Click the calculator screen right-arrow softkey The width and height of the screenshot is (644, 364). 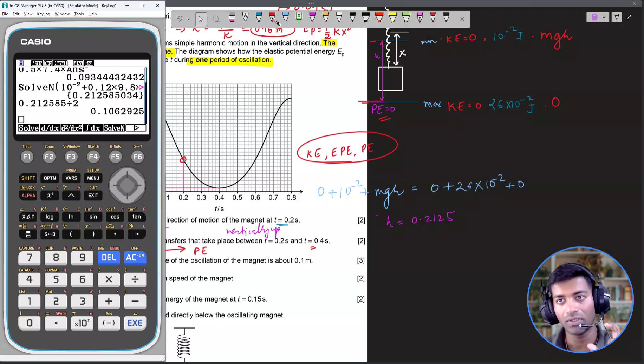[x=136, y=128]
